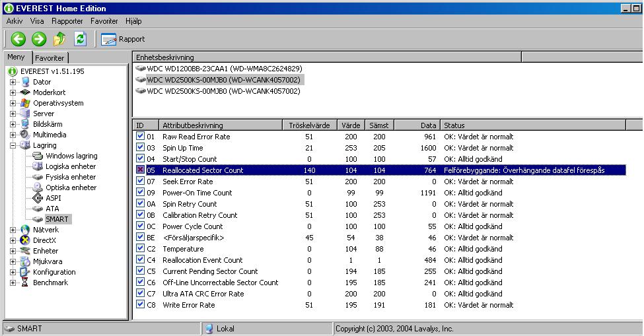The image size is (644, 336).
Task: Switch to the Favoriter tab
Action: (50, 58)
